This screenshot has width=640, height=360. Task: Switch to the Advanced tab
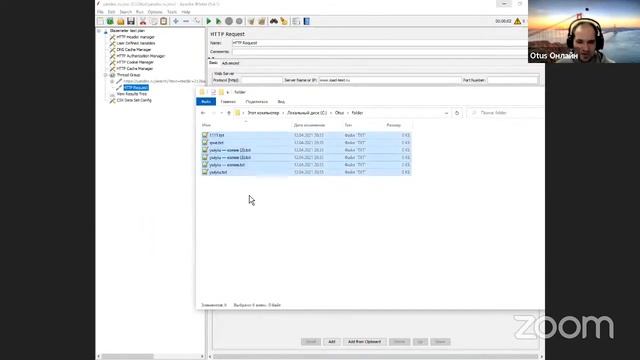click(x=231, y=63)
